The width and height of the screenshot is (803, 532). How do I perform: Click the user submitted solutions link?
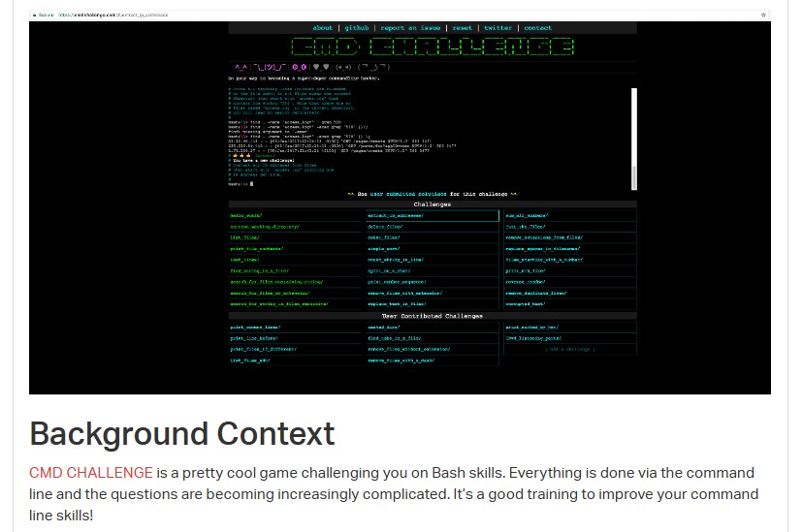click(x=408, y=194)
